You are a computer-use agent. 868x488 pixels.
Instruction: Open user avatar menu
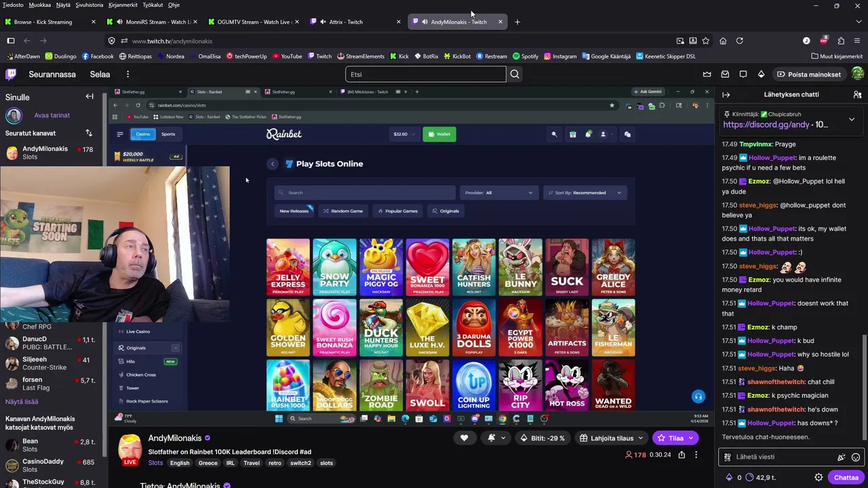tap(857, 74)
